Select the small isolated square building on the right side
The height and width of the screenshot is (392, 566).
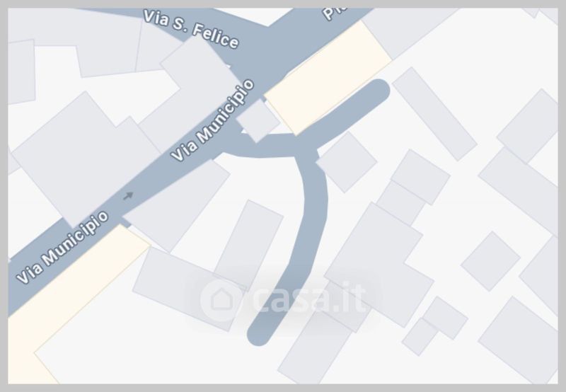tap(490, 261)
